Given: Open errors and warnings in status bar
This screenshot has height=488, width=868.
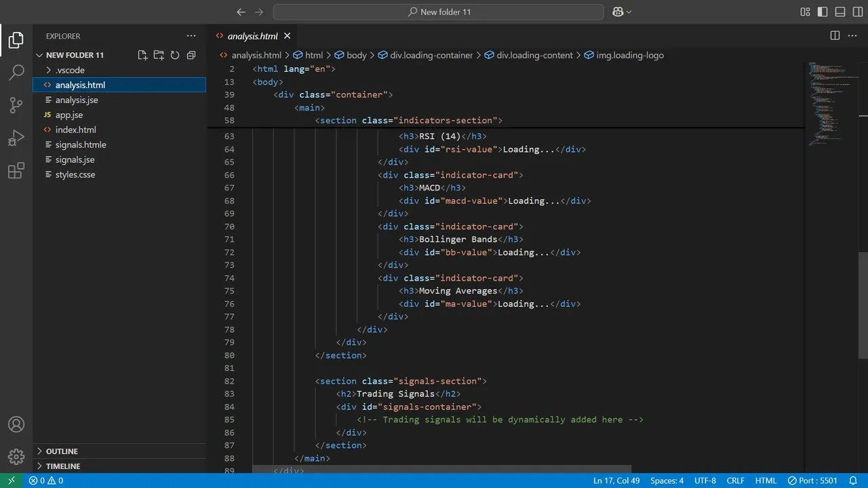Looking at the screenshot, I should pos(46,481).
